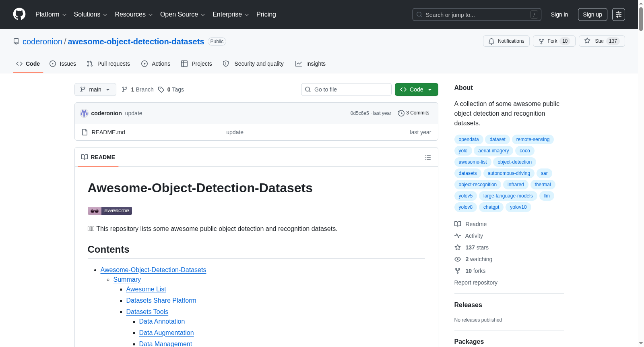Open the command palette icon button
Image resolution: width=644 pixels, height=347 pixels.
(x=619, y=15)
